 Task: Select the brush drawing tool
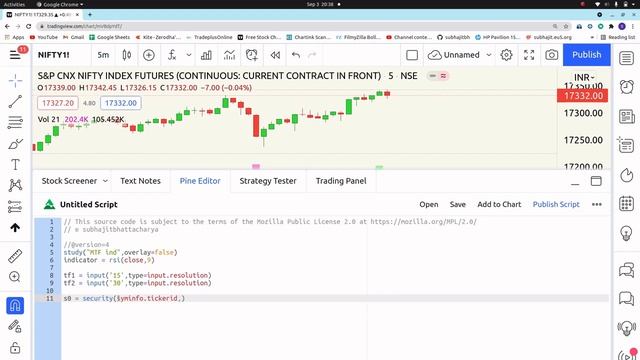[15, 144]
